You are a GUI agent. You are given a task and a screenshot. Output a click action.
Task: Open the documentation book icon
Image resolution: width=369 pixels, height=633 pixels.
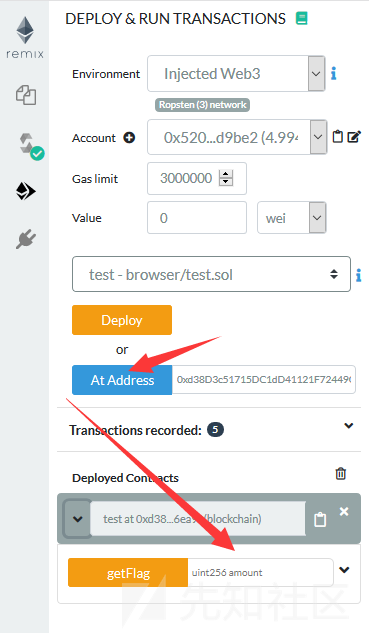pos(302,18)
